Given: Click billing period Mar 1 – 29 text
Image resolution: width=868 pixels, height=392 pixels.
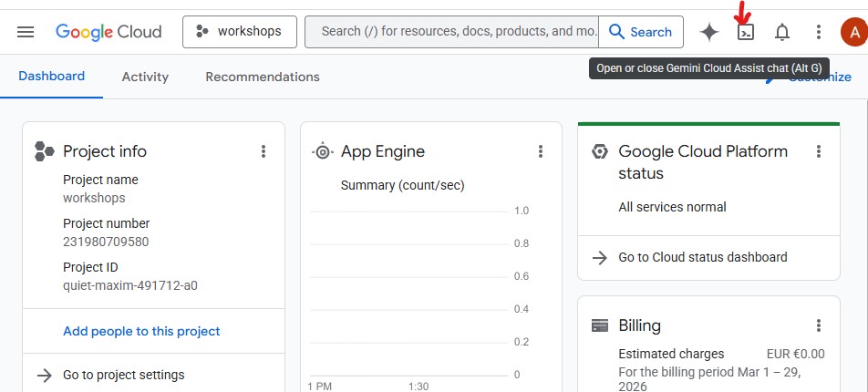Looking at the screenshot, I should 709,378.
